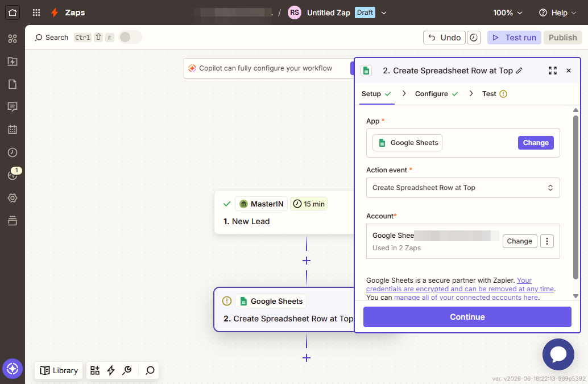This screenshot has width=588, height=384.
Task: Open the sidebar status icon with badge 1
Action: point(13,175)
